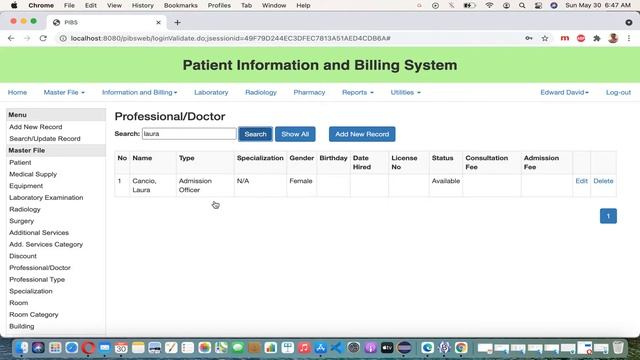Delete the Cancio, Laura record
This screenshot has width=640, height=360.
pyautogui.click(x=603, y=181)
